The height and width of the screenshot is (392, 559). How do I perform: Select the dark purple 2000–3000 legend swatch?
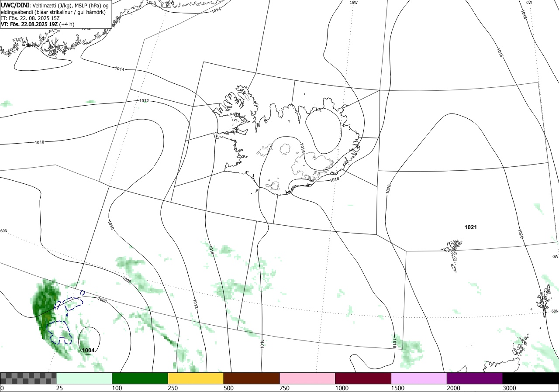pos(475,378)
